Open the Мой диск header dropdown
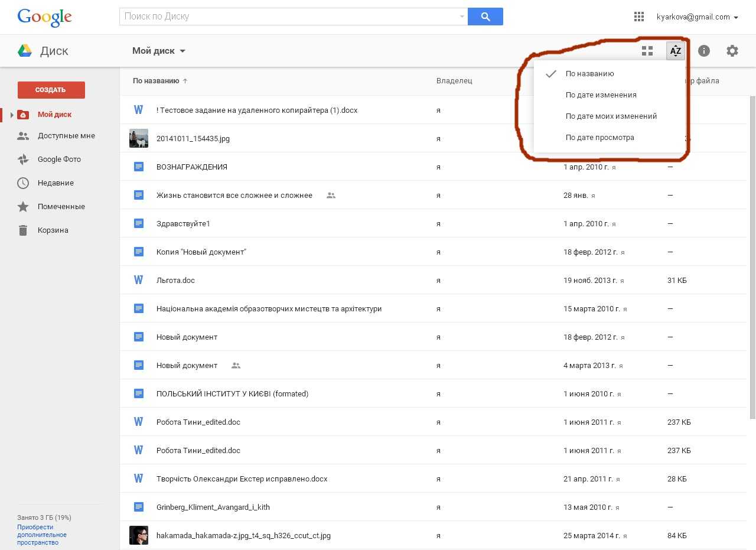 tap(159, 51)
